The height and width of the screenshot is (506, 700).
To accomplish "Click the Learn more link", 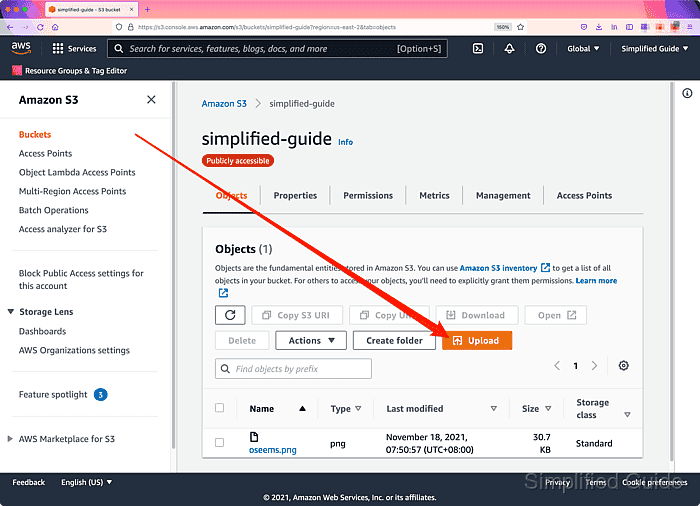I will [x=596, y=280].
